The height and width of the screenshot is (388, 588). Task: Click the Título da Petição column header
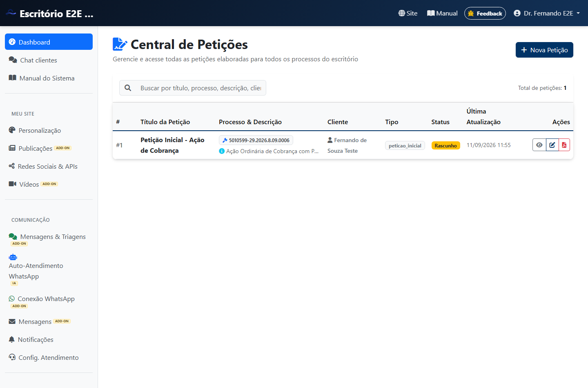pos(165,122)
